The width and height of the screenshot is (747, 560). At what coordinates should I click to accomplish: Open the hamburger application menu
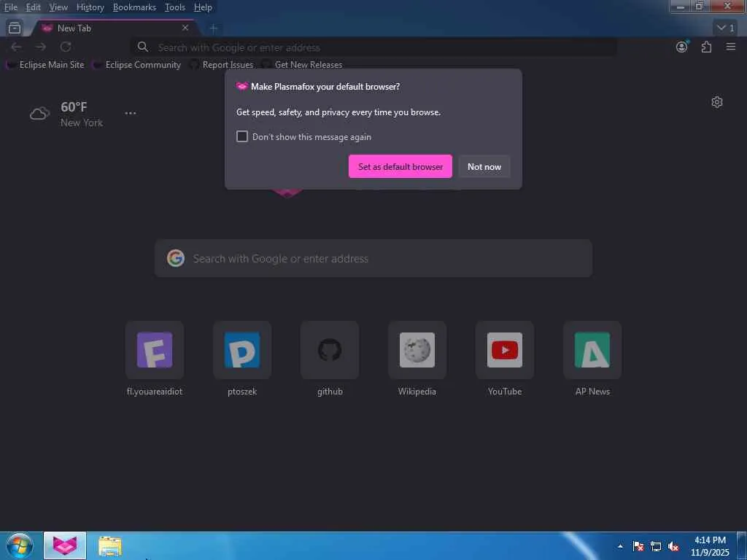731,47
